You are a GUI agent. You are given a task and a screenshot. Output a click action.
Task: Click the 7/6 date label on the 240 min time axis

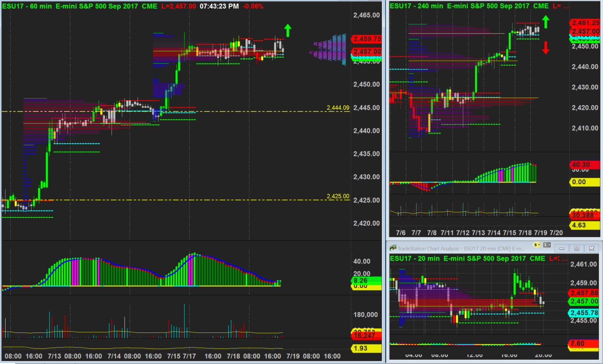pyautogui.click(x=400, y=233)
